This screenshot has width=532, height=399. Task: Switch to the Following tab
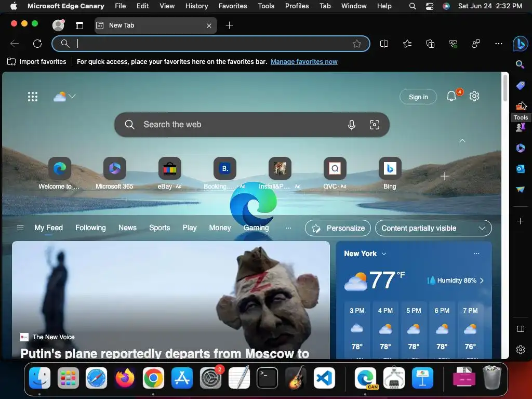90,228
